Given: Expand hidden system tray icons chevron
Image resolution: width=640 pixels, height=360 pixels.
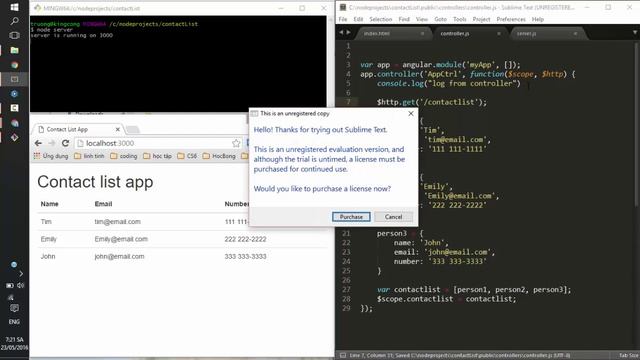Looking at the screenshot, I should (x=21, y=273).
